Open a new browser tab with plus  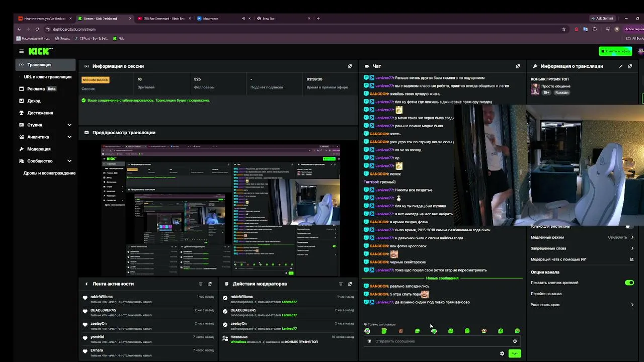(318, 19)
